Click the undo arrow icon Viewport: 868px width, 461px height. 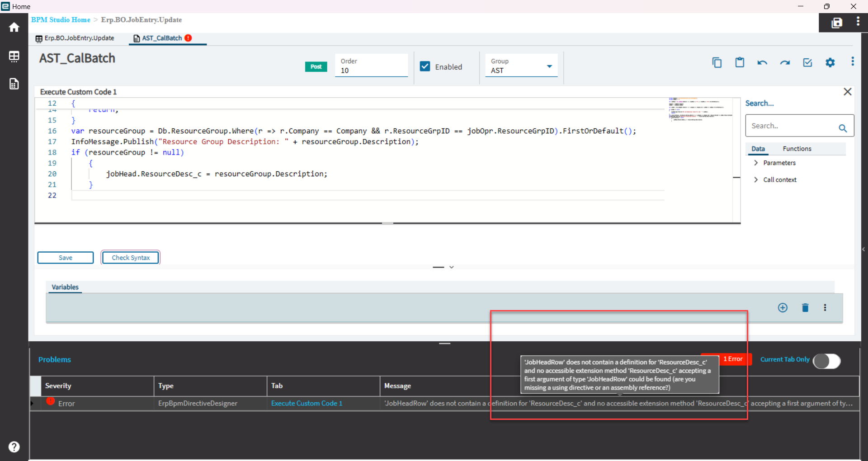point(762,63)
